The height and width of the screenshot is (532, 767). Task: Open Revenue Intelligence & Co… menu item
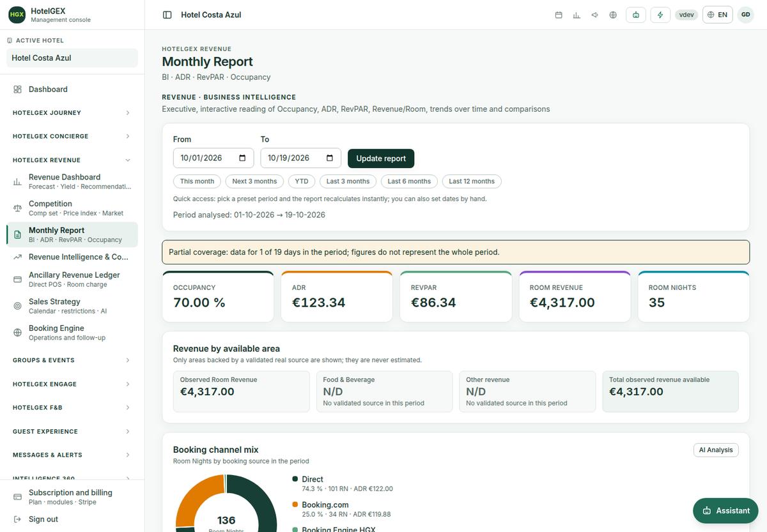72,257
